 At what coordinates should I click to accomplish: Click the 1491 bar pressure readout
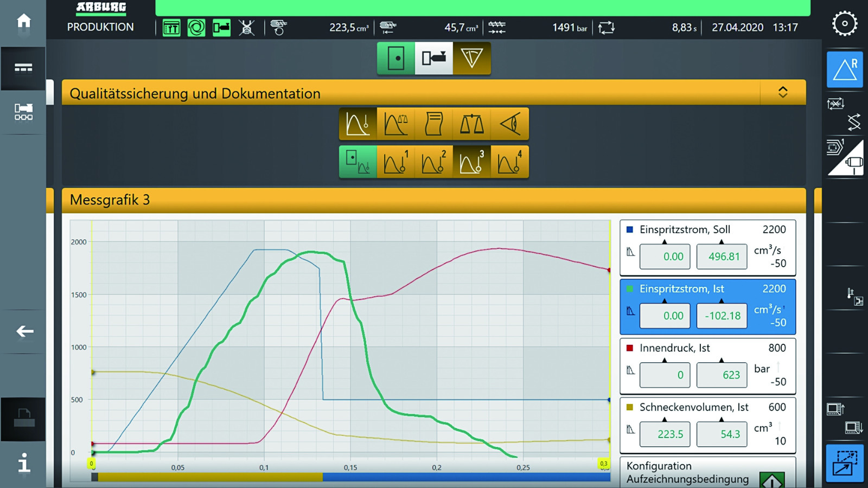point(570,28)
